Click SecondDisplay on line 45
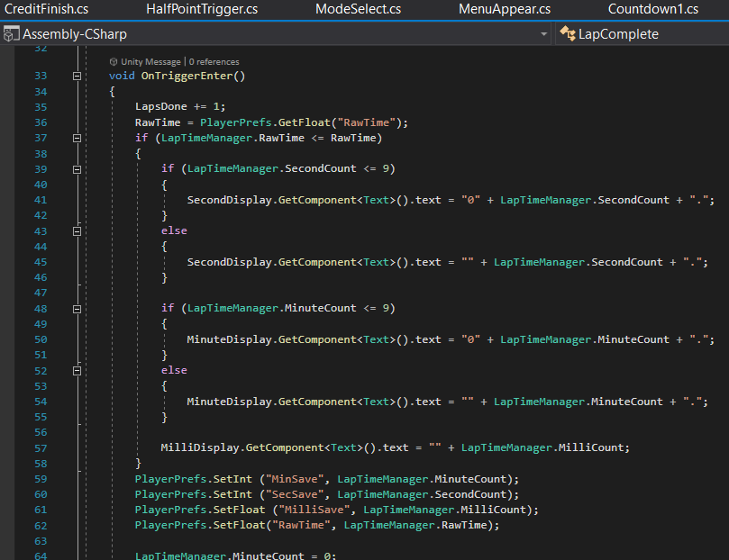The height and width of the screenshot is (560, 729). tap(229, 262)
